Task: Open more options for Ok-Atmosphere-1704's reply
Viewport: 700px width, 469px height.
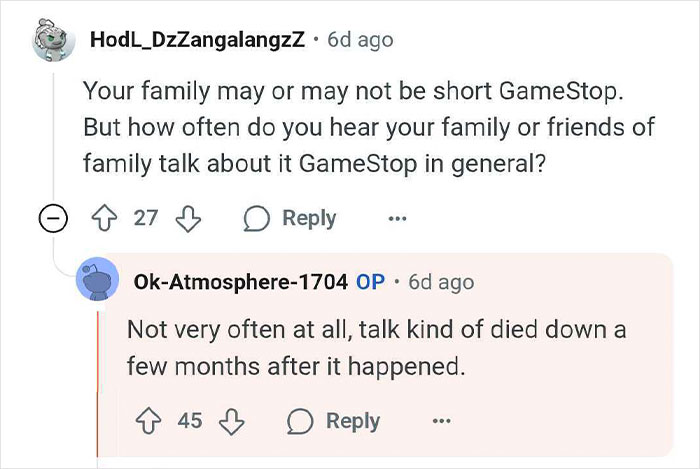Action: click(x=441, y=421)
